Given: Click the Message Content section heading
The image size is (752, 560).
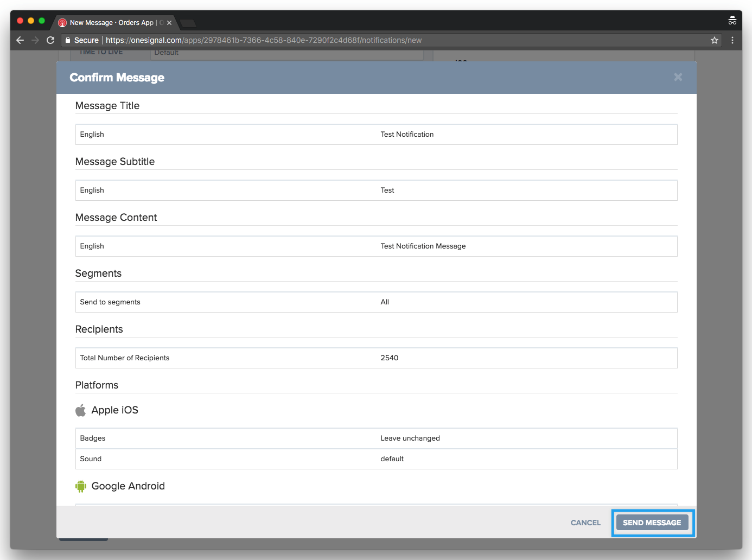Looking at the screenshot, I should click(116, 218).
